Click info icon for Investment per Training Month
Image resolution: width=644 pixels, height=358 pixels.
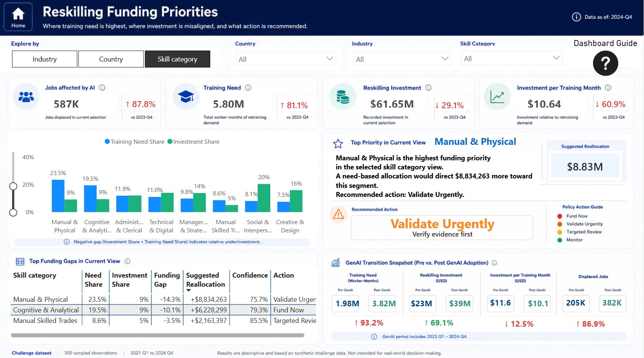[608, 88]
